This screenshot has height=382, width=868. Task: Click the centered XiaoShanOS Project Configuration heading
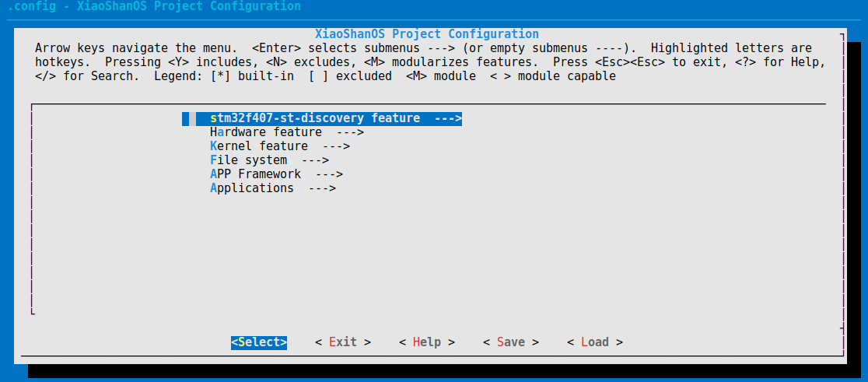coord(427,34)
